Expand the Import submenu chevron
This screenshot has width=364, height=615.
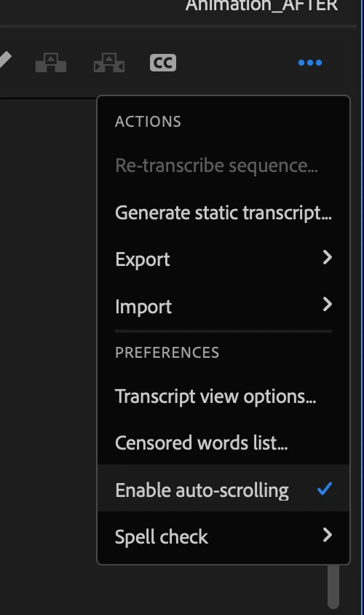click(x=328, y=305)
